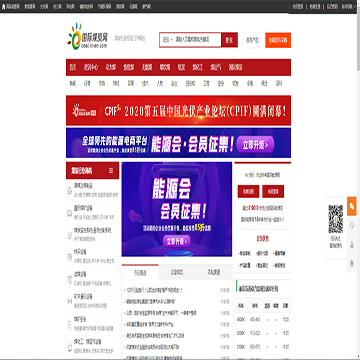This screenshot has width=360, height=360.
Task: Click the 国际煤炭网 site logo
Action: (x=87, y=36)
